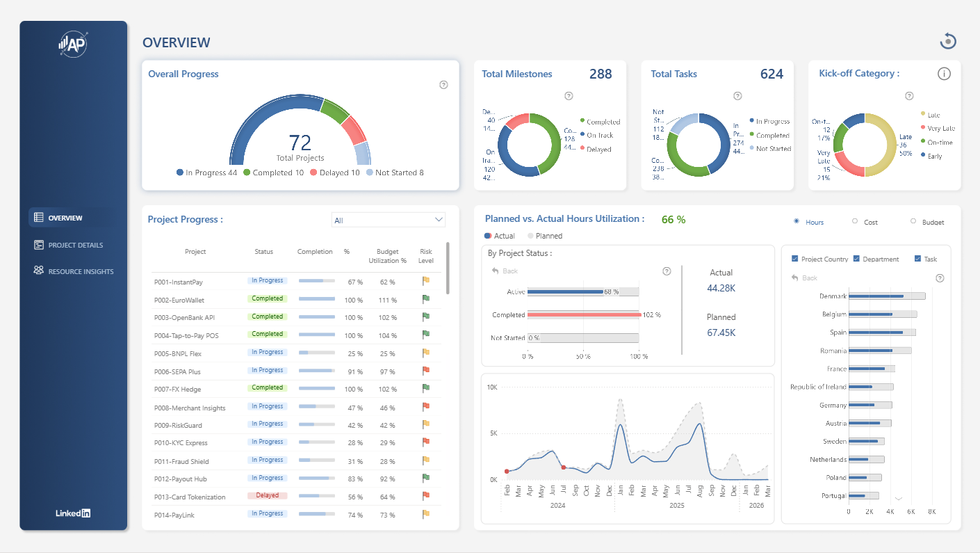The image size is (980, 553).
Task: Click the Completed legend swatch in Overall Progress
Action: click(x=247, y=173)
